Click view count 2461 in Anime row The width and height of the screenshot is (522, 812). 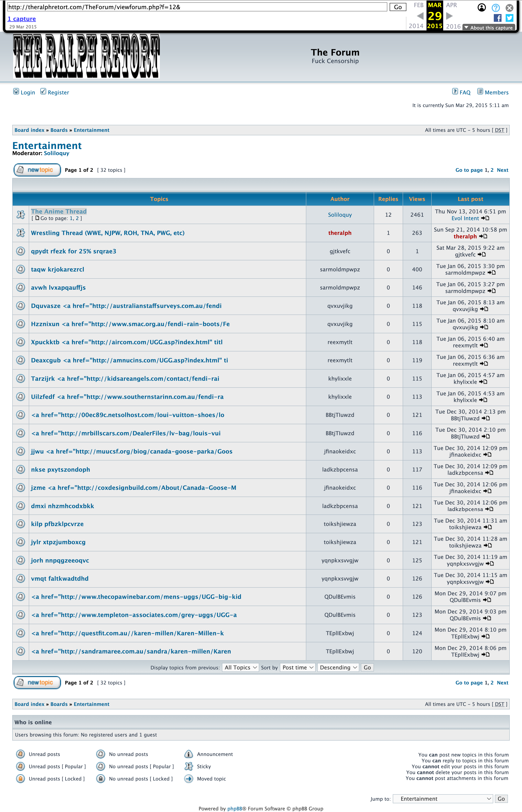click(x=417, y=215)
